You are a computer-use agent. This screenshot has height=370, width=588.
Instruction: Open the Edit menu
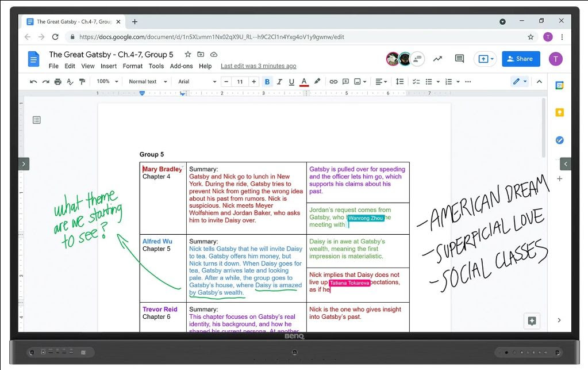[x=70, y=66]
